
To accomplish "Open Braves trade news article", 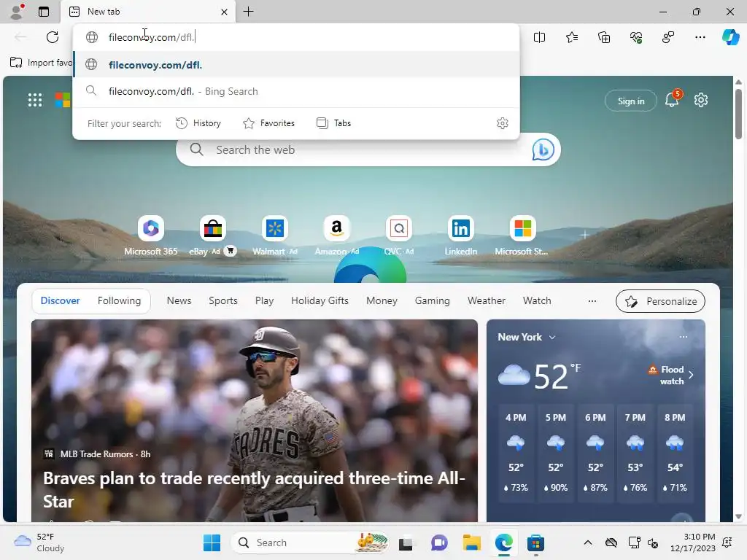I will 254,490.
